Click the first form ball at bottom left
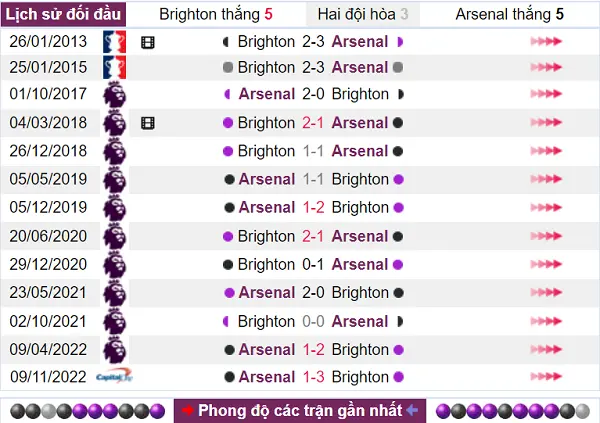600x423 pixels. point(17,411)
